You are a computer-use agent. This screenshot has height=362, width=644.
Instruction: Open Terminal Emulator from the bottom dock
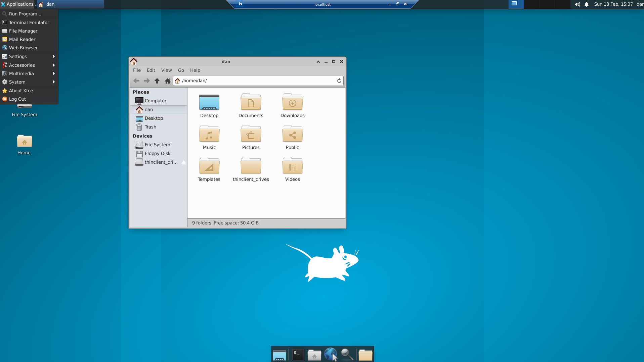(298, 354)
